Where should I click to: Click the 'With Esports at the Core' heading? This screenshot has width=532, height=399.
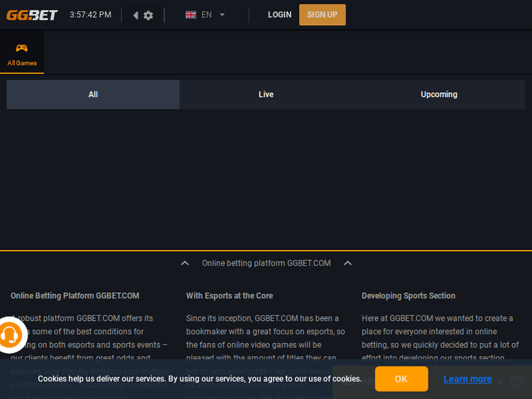229,296
